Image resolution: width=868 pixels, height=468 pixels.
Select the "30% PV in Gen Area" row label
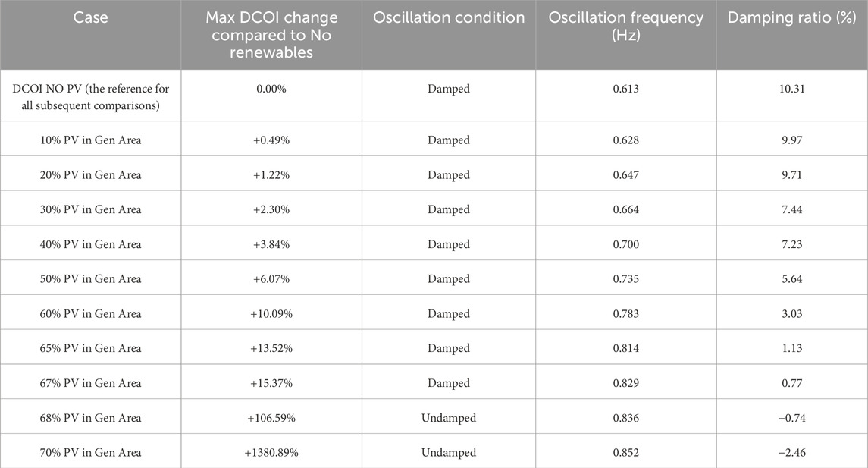click(90, 209)
